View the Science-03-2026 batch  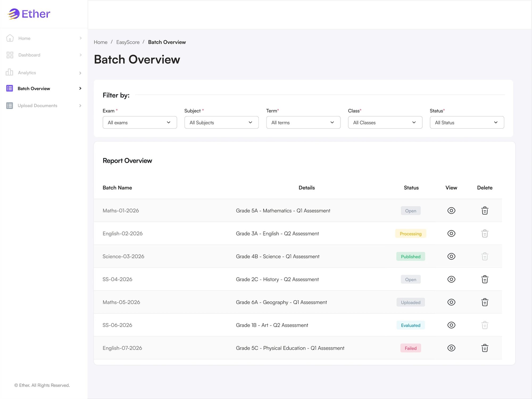pyautogui.click(x=451, y=256)
